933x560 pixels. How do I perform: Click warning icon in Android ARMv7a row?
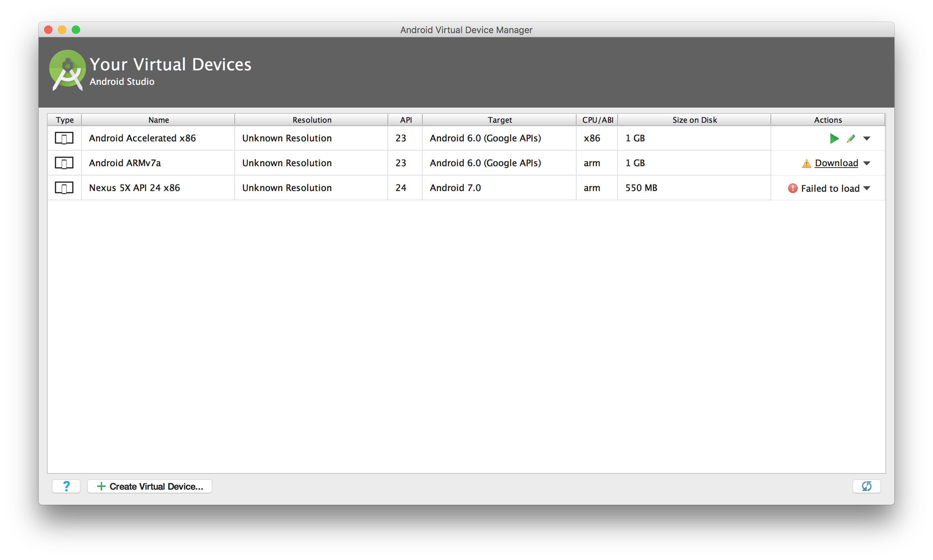(806, 163)
